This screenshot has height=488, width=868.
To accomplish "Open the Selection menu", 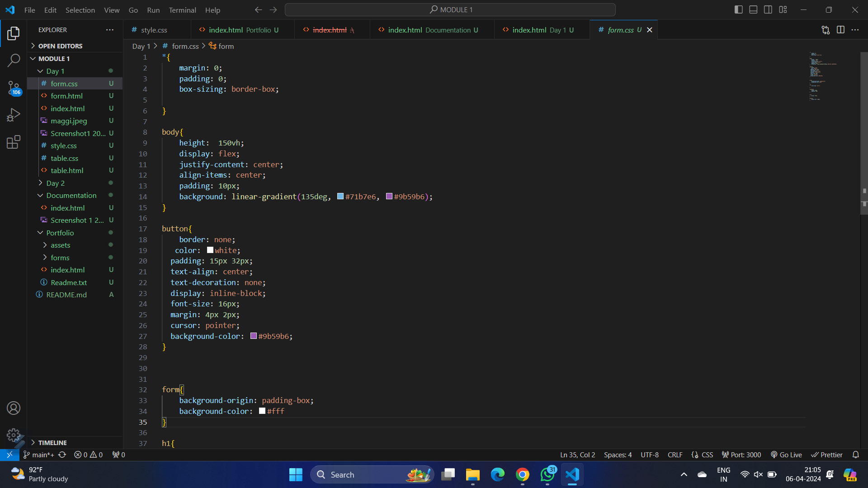I will tap(80, 9).
